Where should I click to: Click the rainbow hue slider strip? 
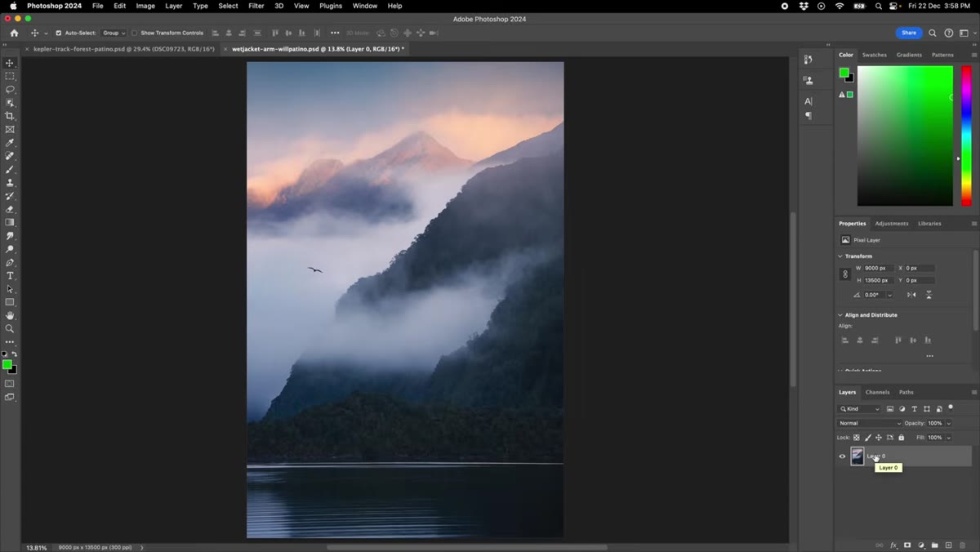(966, 136)
